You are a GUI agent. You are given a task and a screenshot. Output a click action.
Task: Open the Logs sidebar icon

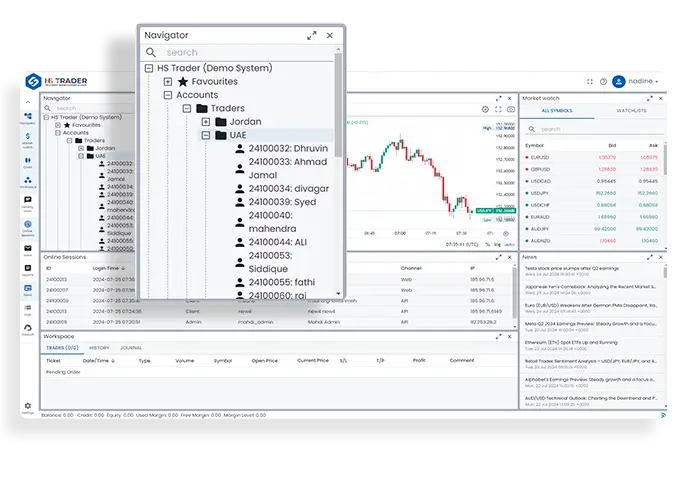coord(28,309)
